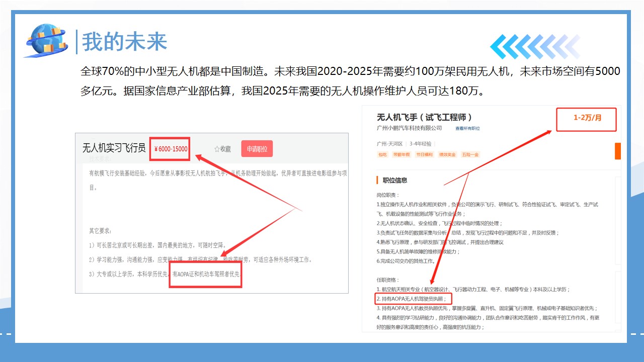Click the orange bar beside 职位信息 heading
The image size is (644, 362).
click(x=377, y=180)
